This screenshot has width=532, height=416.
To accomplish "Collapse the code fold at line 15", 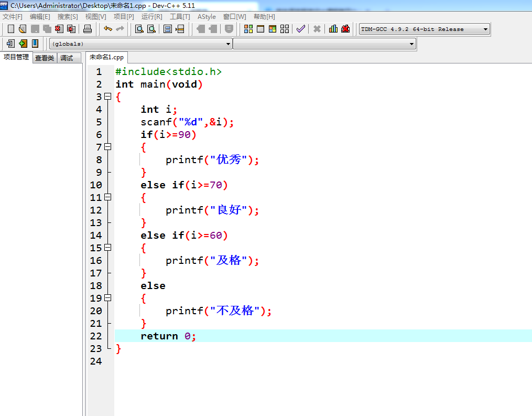I will 108,247.
